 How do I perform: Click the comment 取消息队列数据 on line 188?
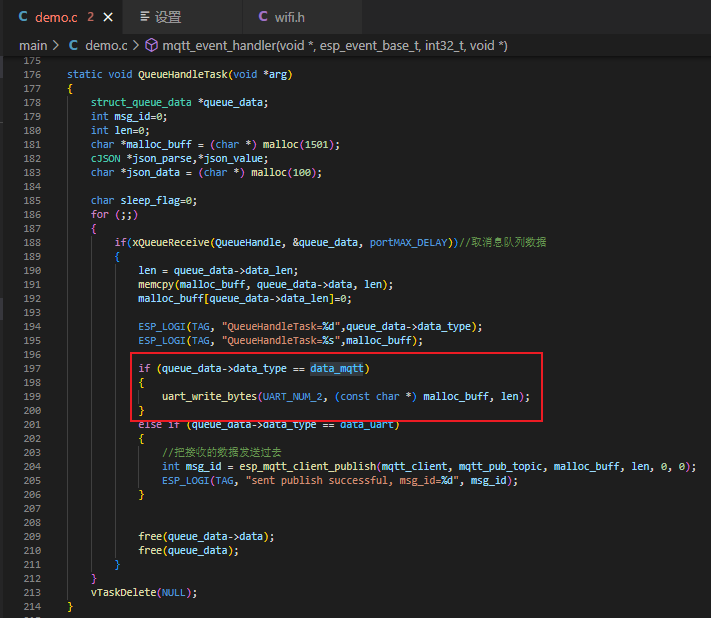coord(503,243)
